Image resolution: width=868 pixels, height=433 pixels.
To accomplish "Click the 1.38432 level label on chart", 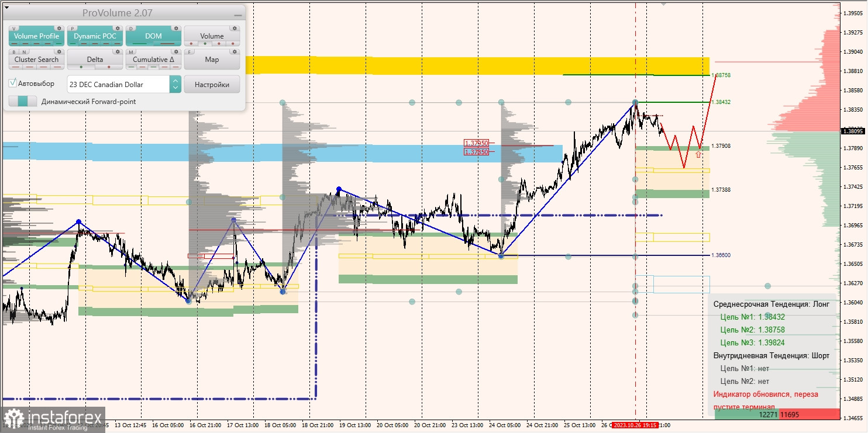I will [721, 102].
